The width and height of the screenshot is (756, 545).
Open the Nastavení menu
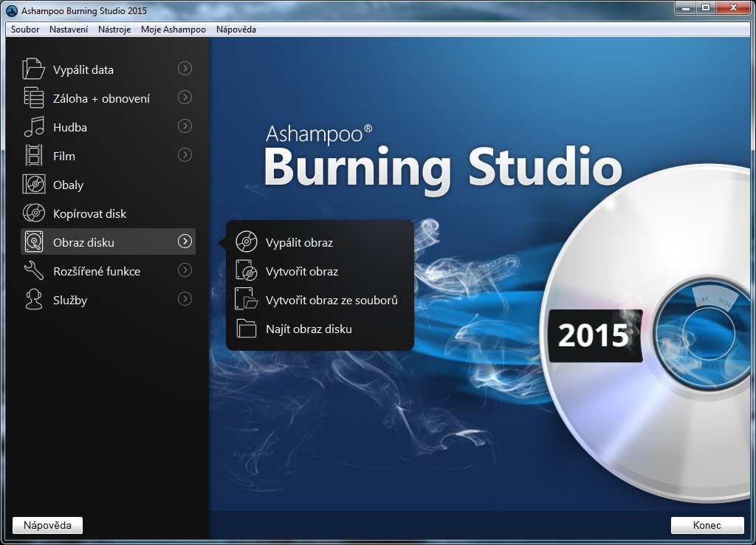(x=69, y=30)
